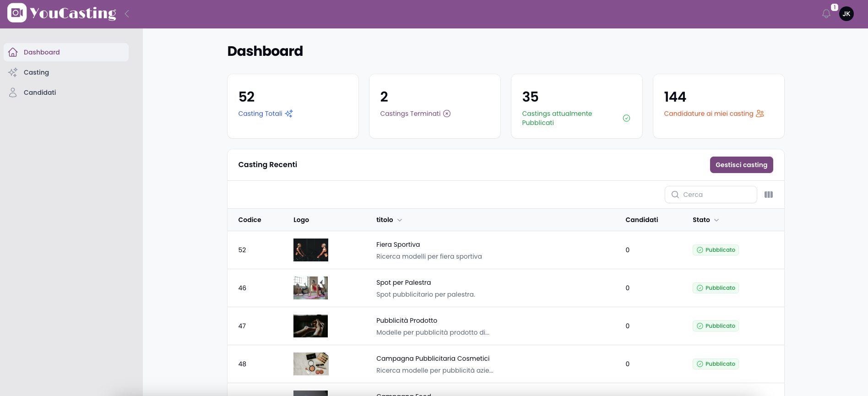Expand the Stato column sort chevron
The height and width of the screenshot is (396, 868).
point(716,220)
